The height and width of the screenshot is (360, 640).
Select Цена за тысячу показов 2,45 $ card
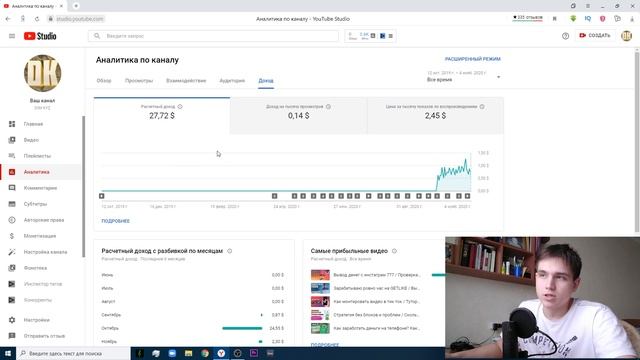[x=435, y=116]
